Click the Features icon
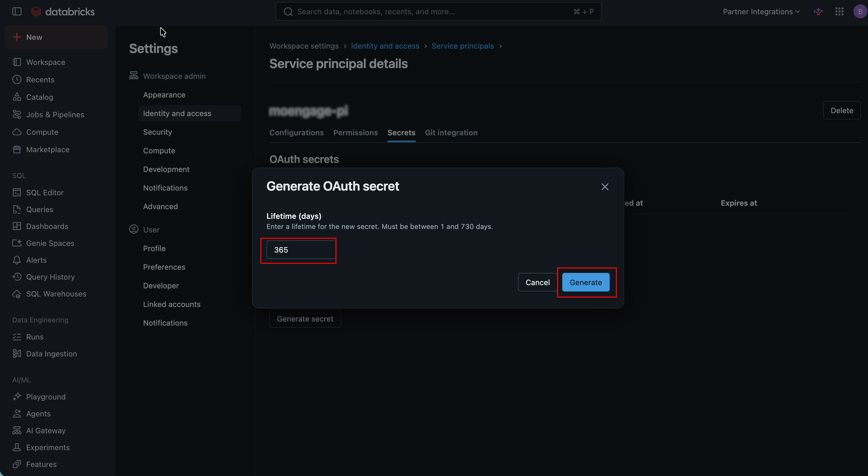Image resolution: width=868 pixels, height=476 pixels. point(17,464)
